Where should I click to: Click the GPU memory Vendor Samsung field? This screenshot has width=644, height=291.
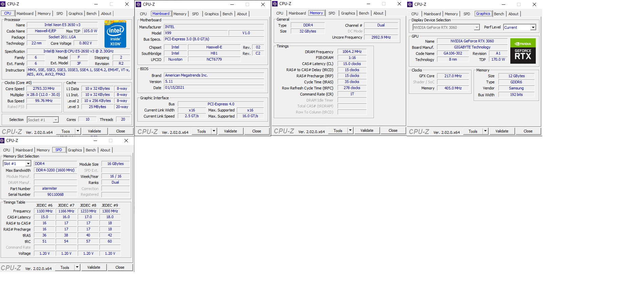point(516,88)
